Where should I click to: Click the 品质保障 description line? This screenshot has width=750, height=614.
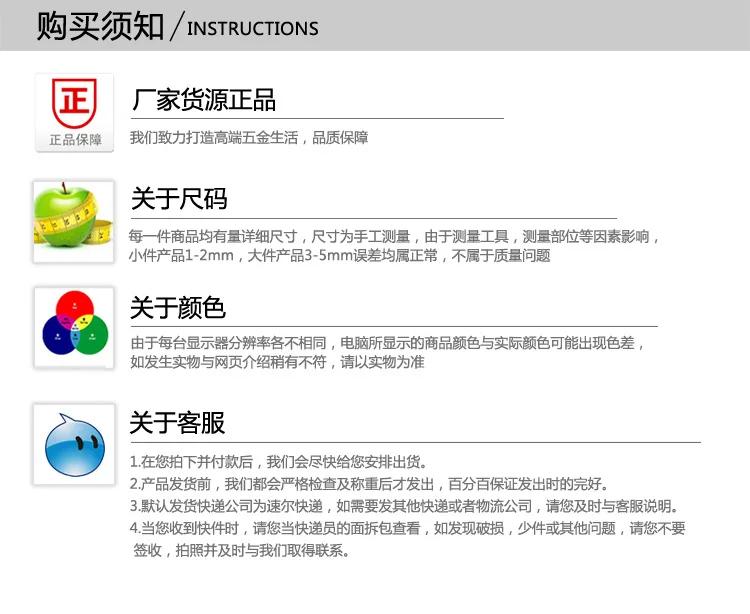click(x=249, y=138)
